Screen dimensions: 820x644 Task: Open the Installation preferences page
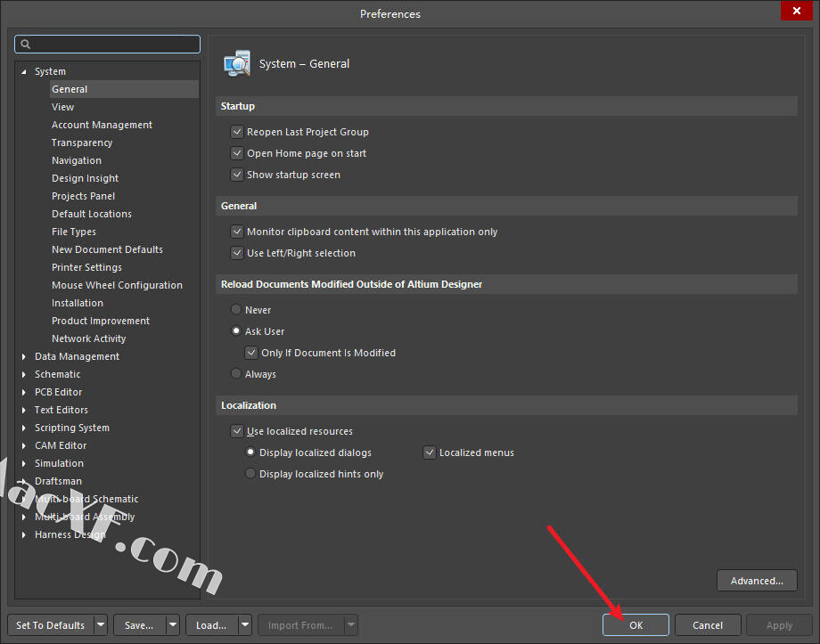click(x=78, y=303)
